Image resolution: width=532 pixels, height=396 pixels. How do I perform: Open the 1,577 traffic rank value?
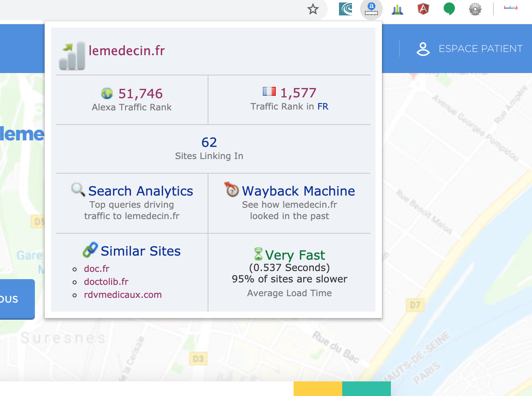coord(298,93)
